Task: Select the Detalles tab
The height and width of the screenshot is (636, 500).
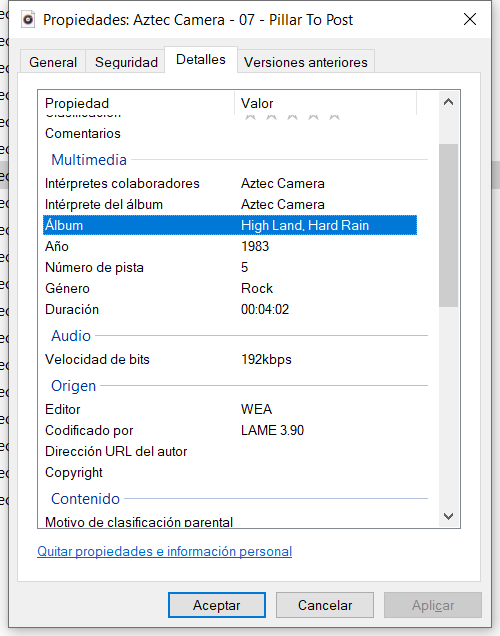Action: (x=201, y=60)
